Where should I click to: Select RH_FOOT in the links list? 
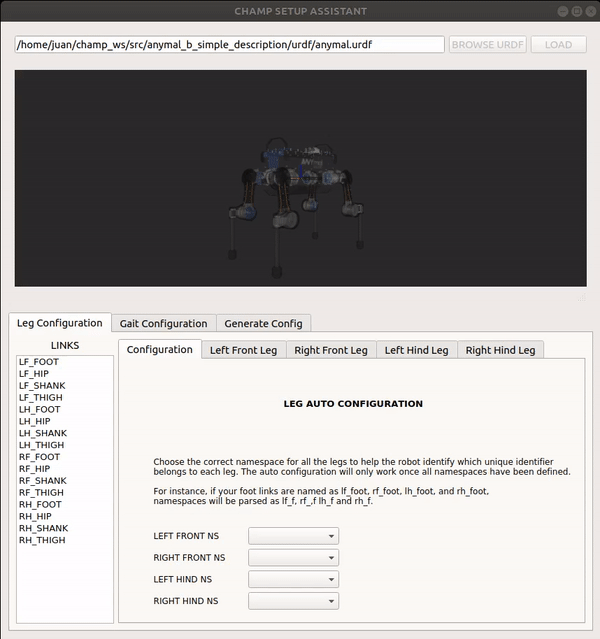pos(40,504)
